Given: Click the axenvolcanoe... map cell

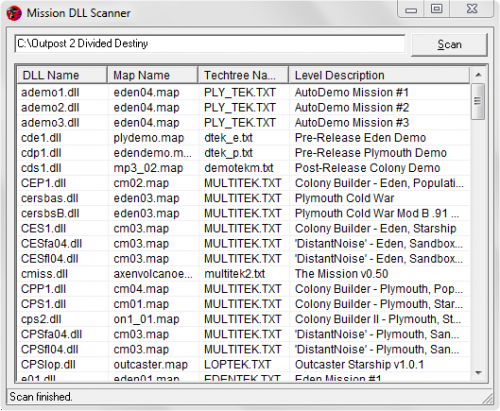Looking at the screenshot, I should pos(153,274).
